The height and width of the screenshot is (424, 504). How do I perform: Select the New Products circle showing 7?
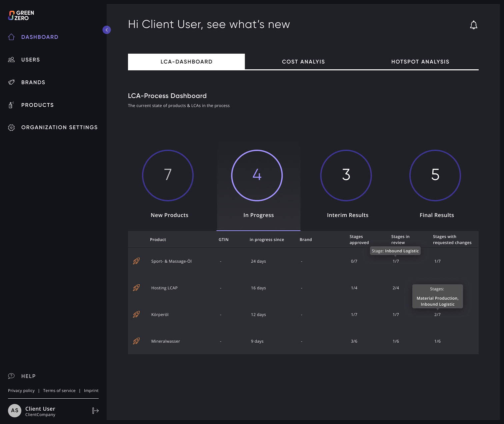168,175
